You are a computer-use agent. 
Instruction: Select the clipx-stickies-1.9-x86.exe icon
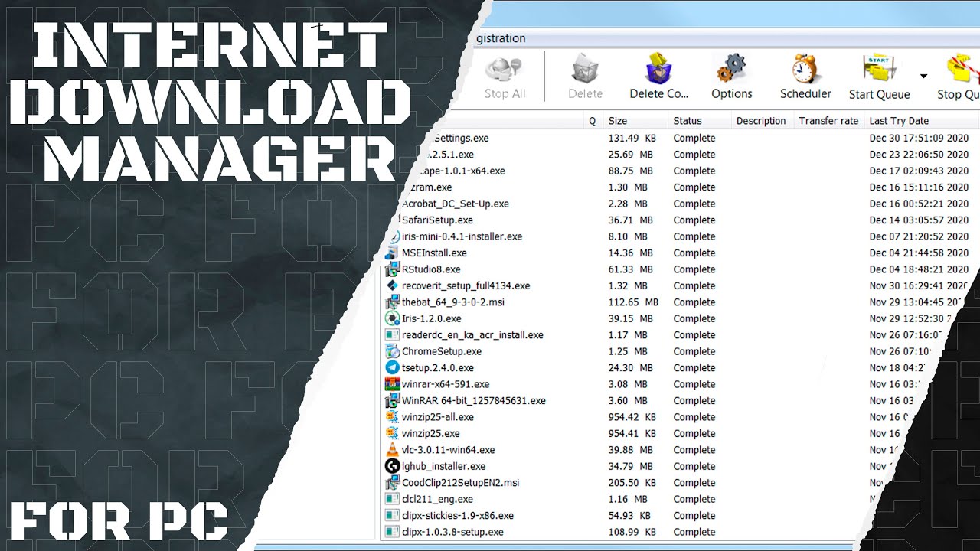point(392,516)
